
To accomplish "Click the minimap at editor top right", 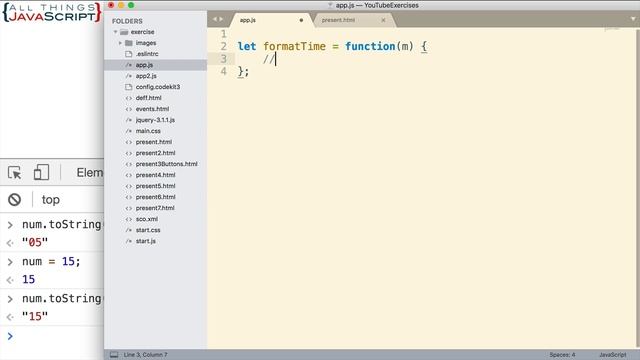I will point(611,29).
